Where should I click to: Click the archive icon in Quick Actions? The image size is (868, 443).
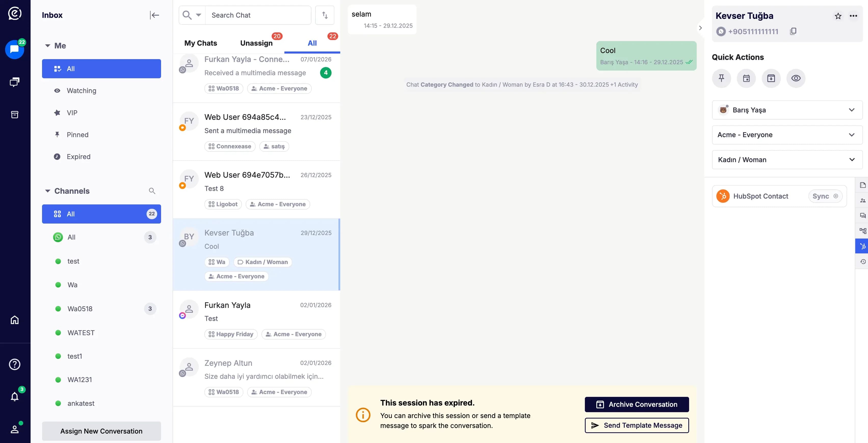click(x=771, y=78)
